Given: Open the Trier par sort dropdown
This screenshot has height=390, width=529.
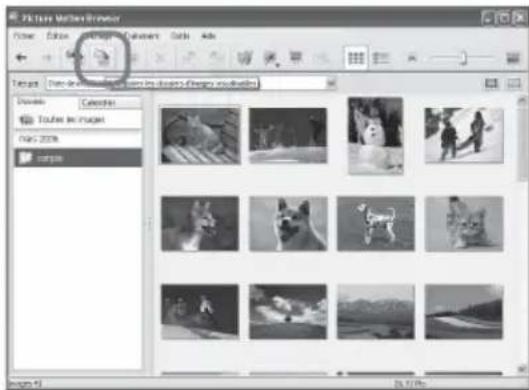Looking at the screenshot, I should pyautogui.click(x=331, y=83).
